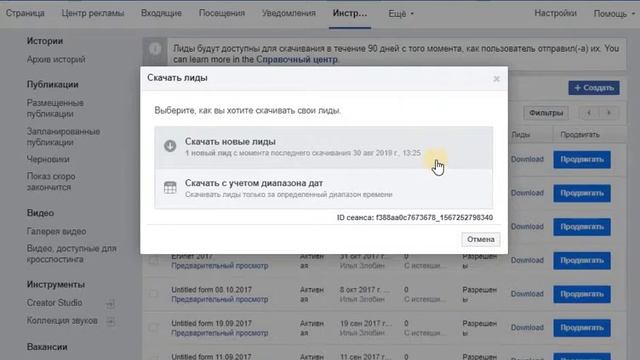Click external link icon beside Коллекция звуков
Image resolution: width=640 pixels, height=360 pixels.
[x=110, y=322]
